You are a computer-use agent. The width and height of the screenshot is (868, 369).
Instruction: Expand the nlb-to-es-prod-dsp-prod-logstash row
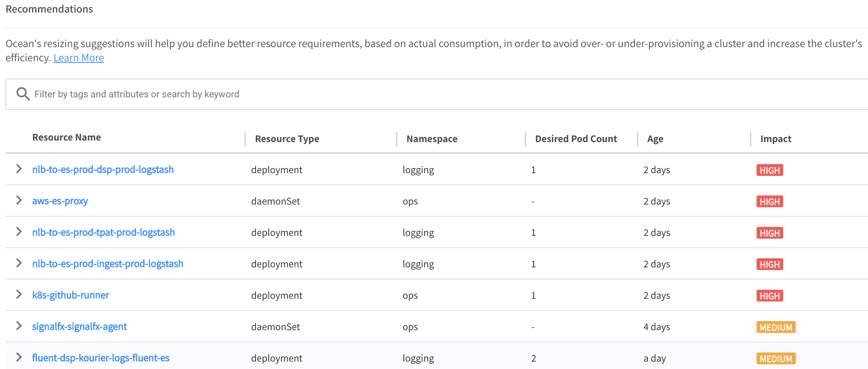point(18,169)
